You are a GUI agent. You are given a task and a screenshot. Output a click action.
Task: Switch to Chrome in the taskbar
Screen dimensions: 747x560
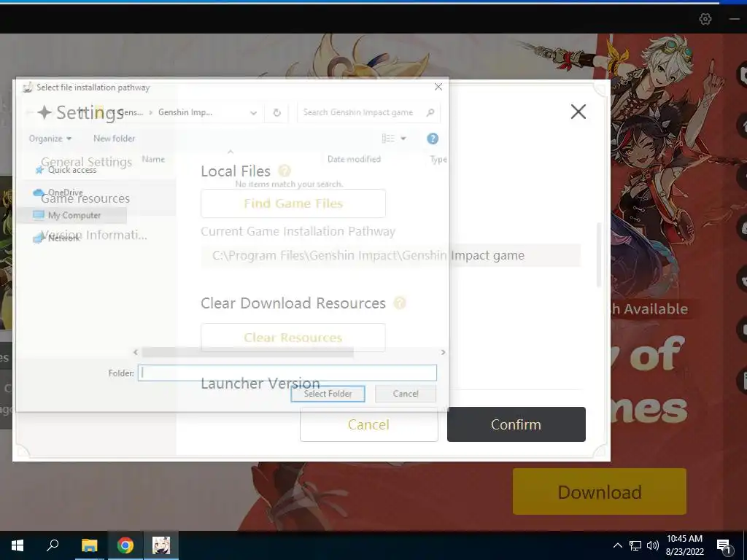[125, 545]
